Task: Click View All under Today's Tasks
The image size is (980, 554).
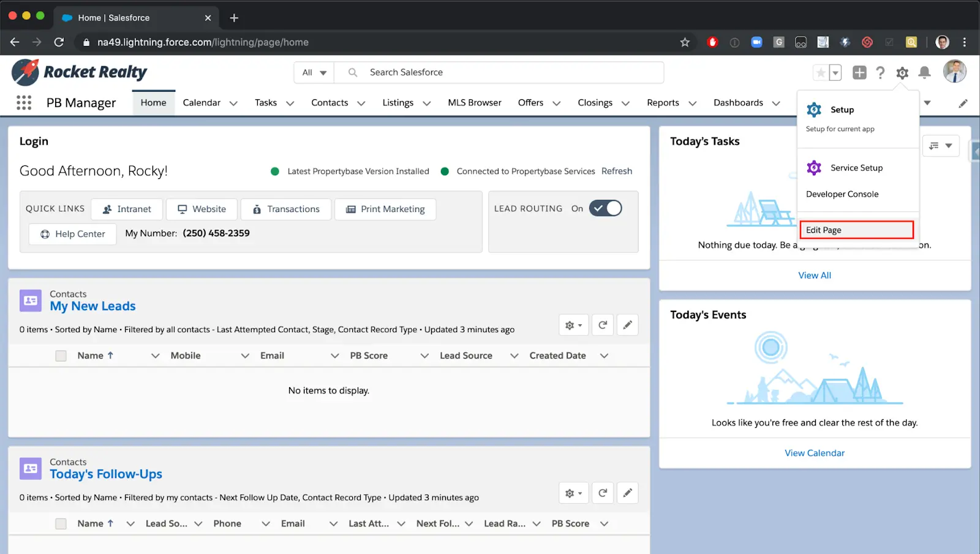Action: pos(815,276)
